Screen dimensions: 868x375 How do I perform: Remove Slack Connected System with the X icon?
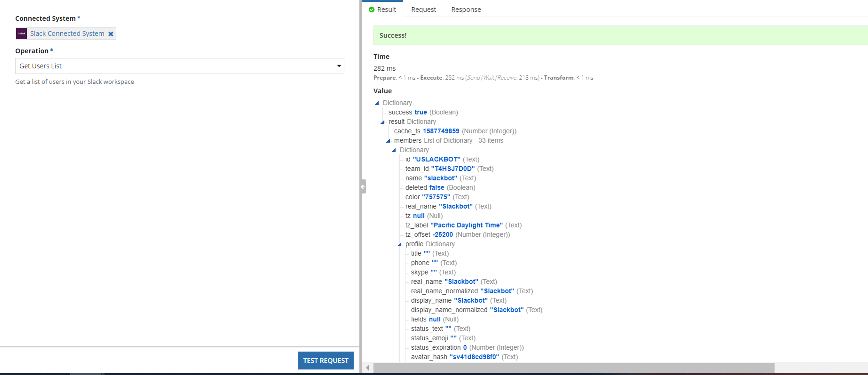click(x=111, y=34)
